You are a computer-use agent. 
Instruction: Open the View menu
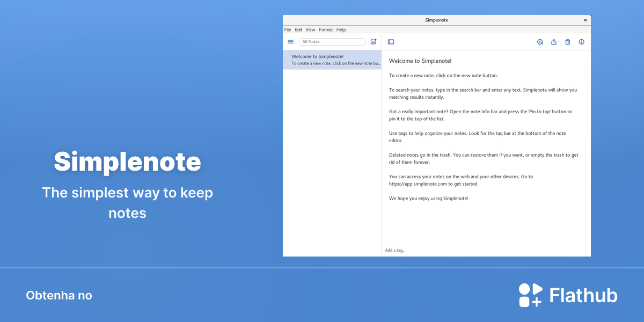(x=310, y=30)
